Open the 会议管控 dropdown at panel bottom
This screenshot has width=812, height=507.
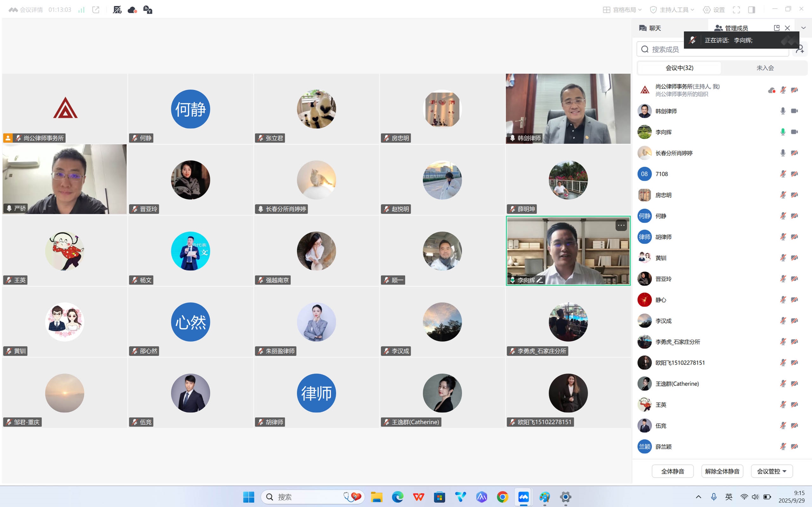[x=771, y=471]
